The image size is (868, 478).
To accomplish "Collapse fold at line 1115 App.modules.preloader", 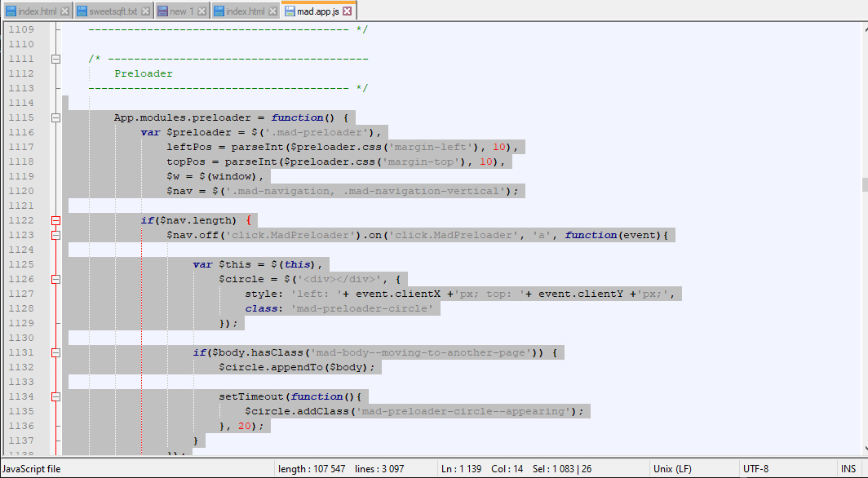I will [56, 117].
